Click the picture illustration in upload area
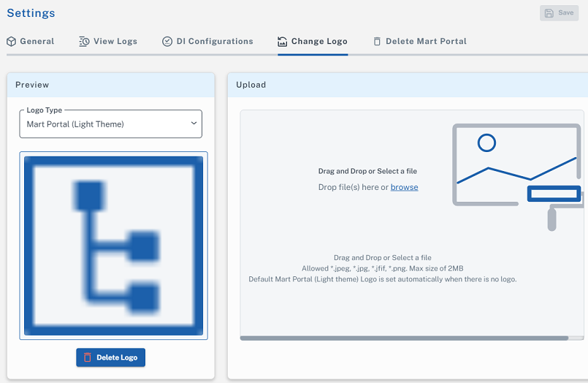This screenshot has width=588, height=383. (x=517, y=176)
